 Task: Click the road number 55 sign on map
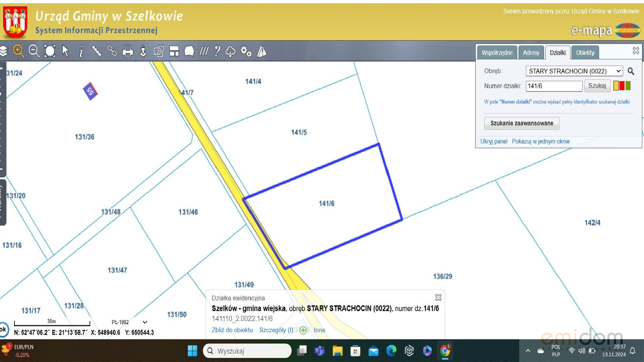[90, 91]
